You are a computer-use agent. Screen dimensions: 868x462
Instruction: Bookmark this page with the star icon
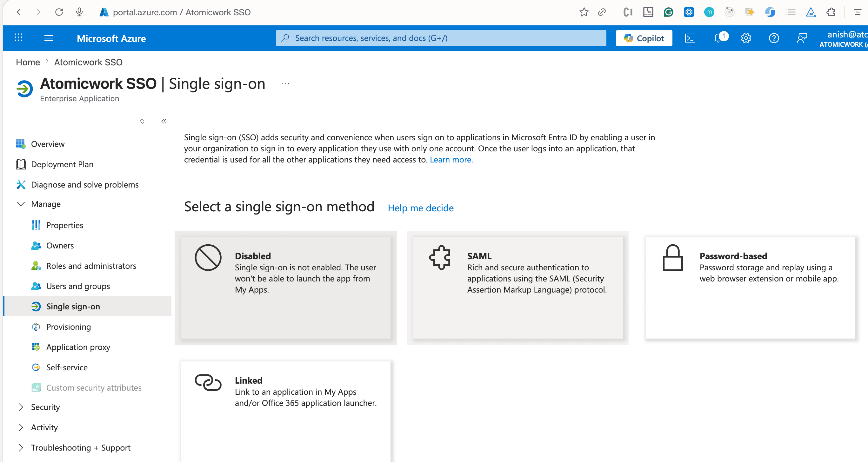pos(584,12)
